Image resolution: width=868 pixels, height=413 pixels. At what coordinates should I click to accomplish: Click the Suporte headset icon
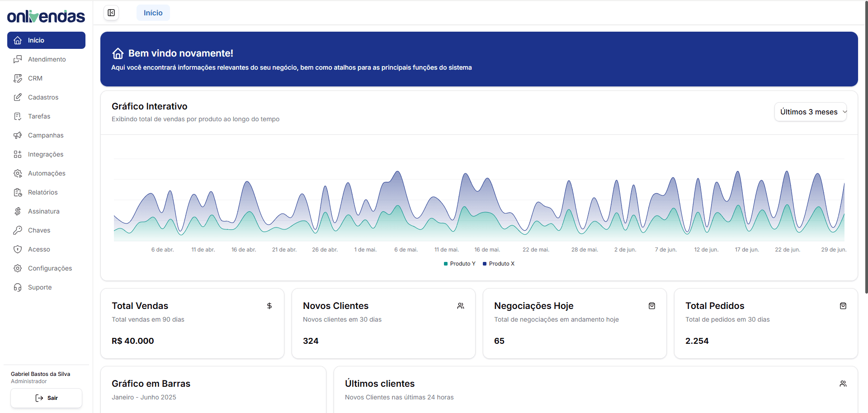[18, 287]
